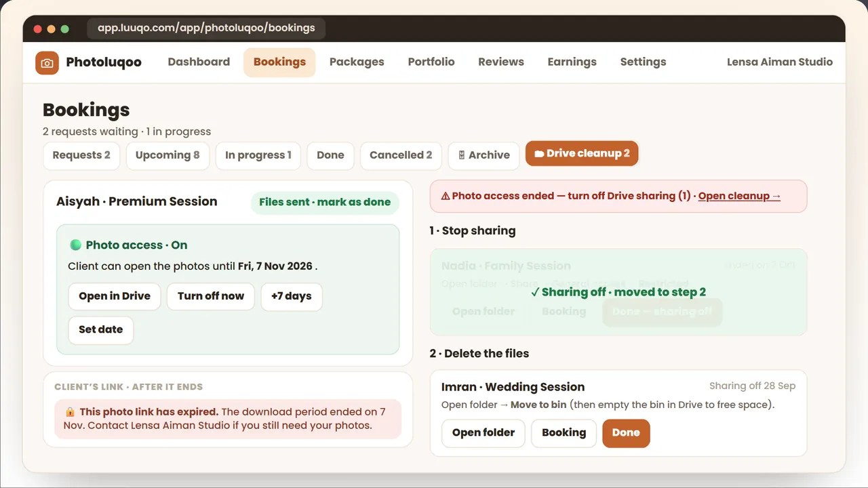
Task: Click the warning triangle in the red alert
Action: (x=446, y=196)
